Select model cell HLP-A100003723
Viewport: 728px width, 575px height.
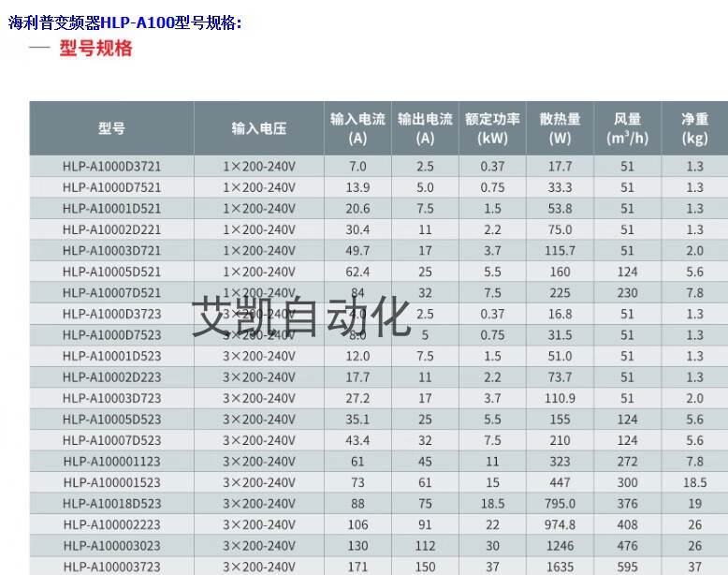tap(111, 567)
